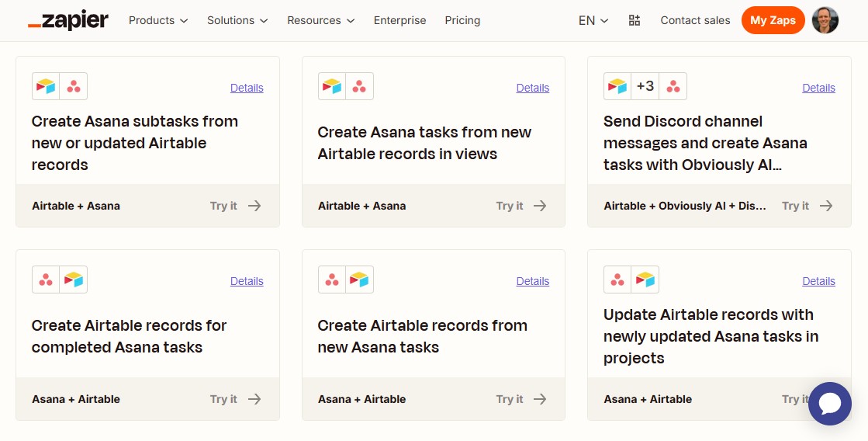Open Details for Asana tasks from views card
Viewport: 868px width, 441px height.
tap(533, 88)
